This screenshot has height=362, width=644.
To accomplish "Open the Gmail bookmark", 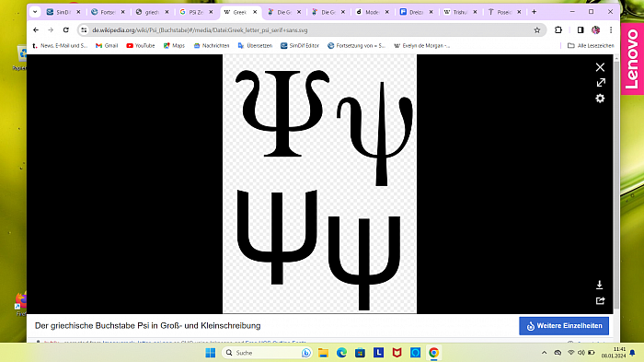I will 107,46.
